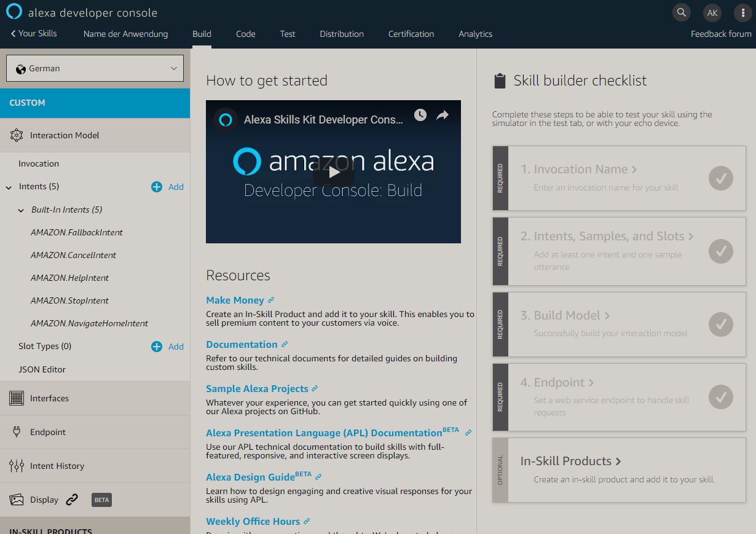This screenshot has height=534, width=756.
Task: Switch to the Test tab
Action: pyautogui.click(x=288, y=34)
